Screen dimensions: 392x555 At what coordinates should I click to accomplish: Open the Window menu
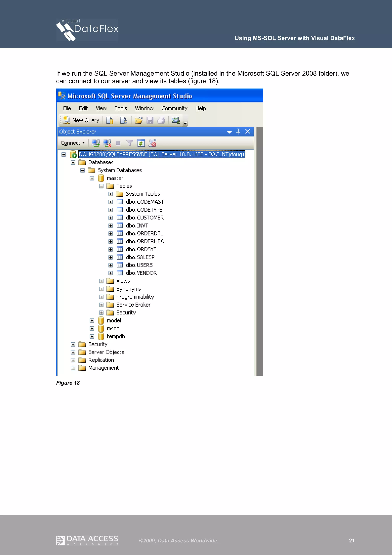[144, 108]
